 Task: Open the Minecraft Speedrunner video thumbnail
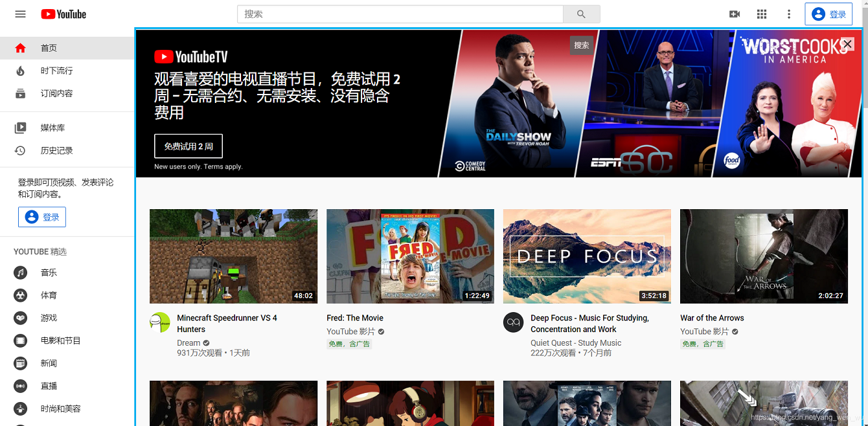[x=233, y=256]
